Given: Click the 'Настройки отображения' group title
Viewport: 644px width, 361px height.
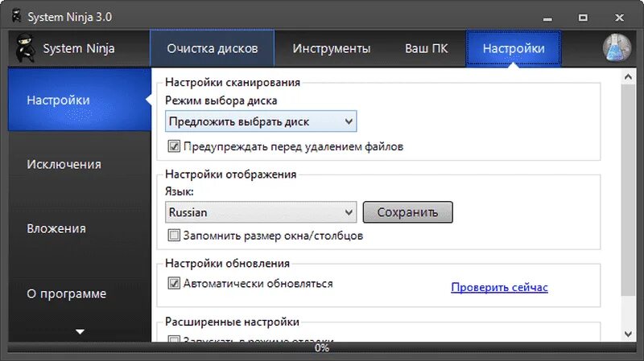Looking at the screenshot, I should tap(230, 174).
